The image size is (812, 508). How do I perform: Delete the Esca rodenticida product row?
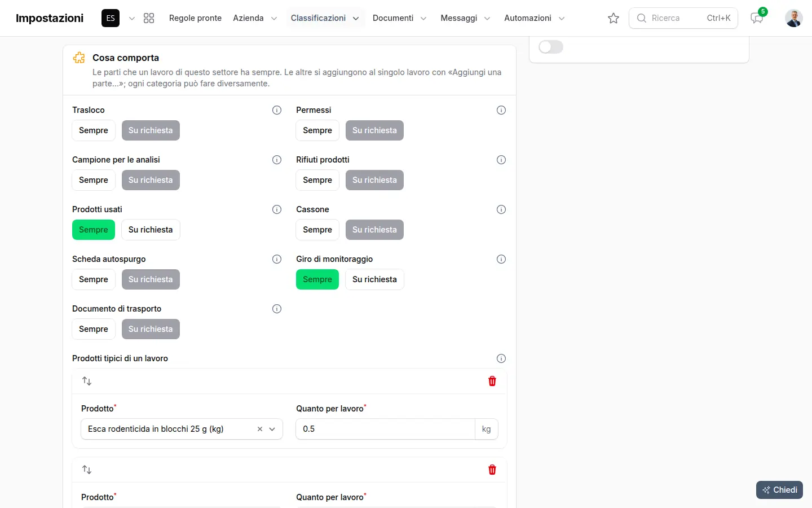tap(492, 381)
